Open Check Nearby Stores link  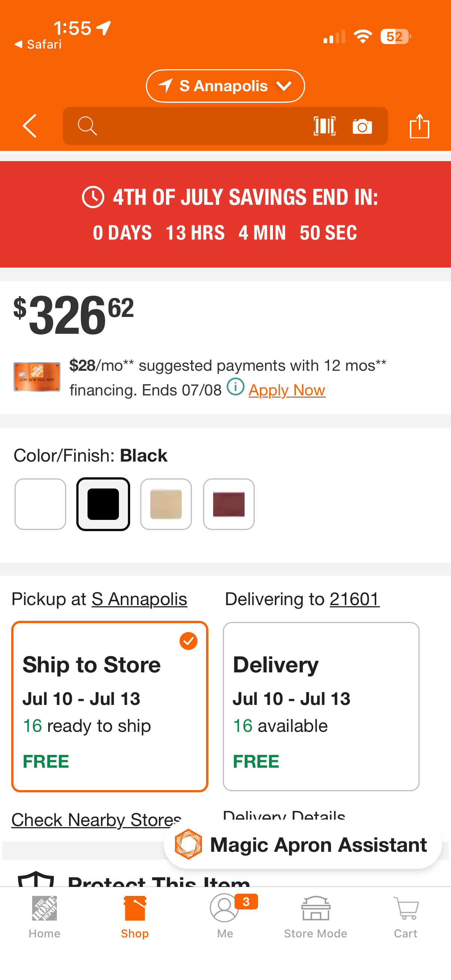point(97,820)
